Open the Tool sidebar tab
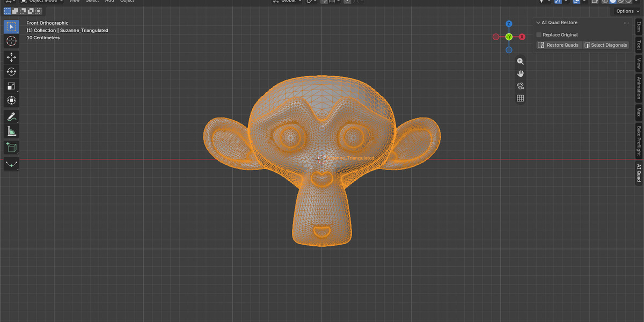The height and width of the screenshot is (322, 644). pos(639,45)
